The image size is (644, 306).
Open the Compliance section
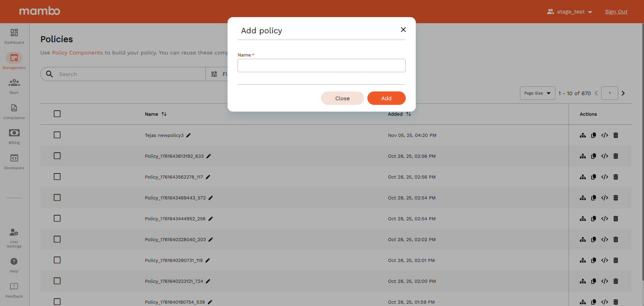tap(14, 111)
